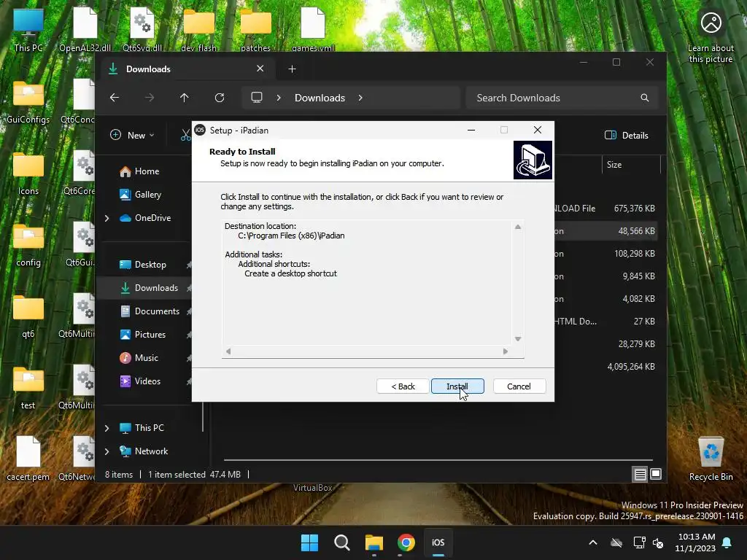Screen dimensions: 747x560
Task: Go Back in iPadian setup wizard
Action: (403, 386)
